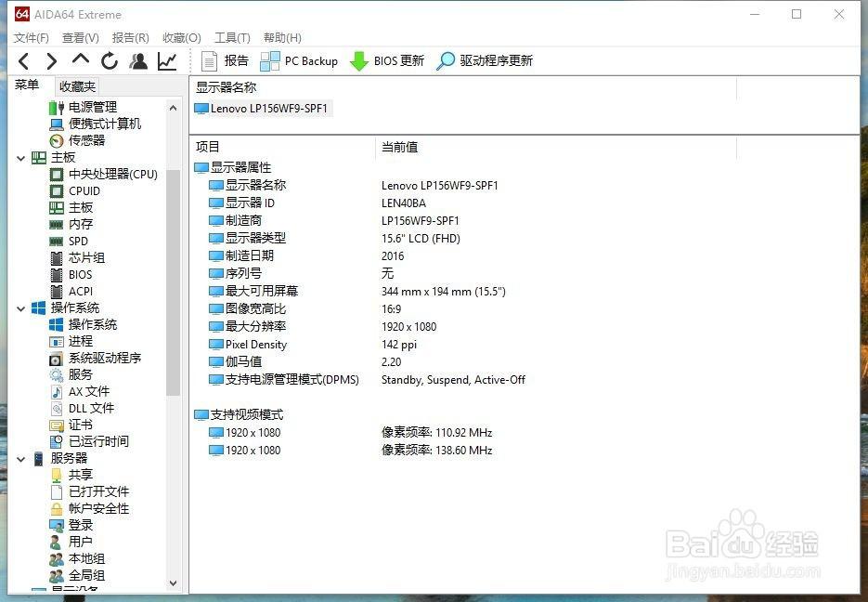The image size is (868, 602).
Task: Click the Forward navigation arrow
Action: [x=52, y=61]
